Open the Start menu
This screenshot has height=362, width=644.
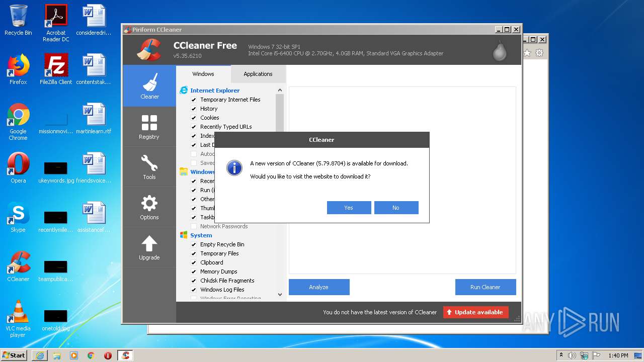coord(14,355)
